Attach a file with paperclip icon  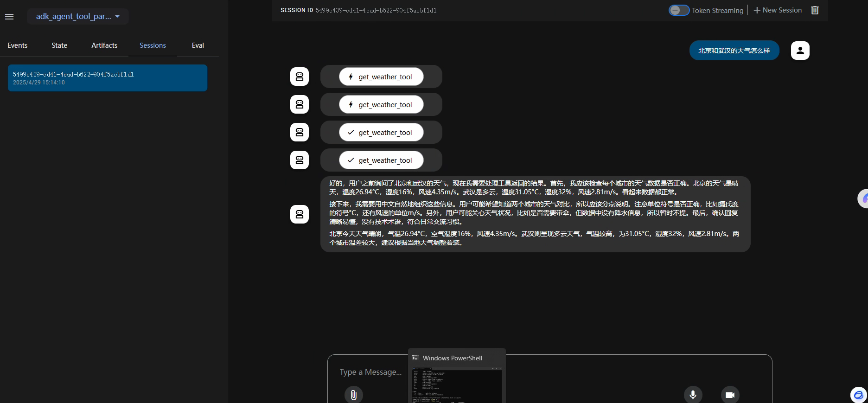coord(354,395)
